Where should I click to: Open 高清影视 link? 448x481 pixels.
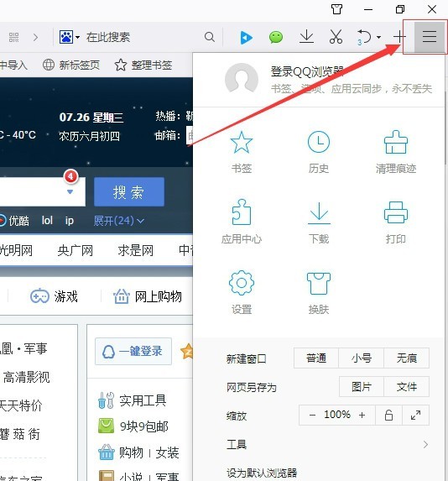point(26,377)
